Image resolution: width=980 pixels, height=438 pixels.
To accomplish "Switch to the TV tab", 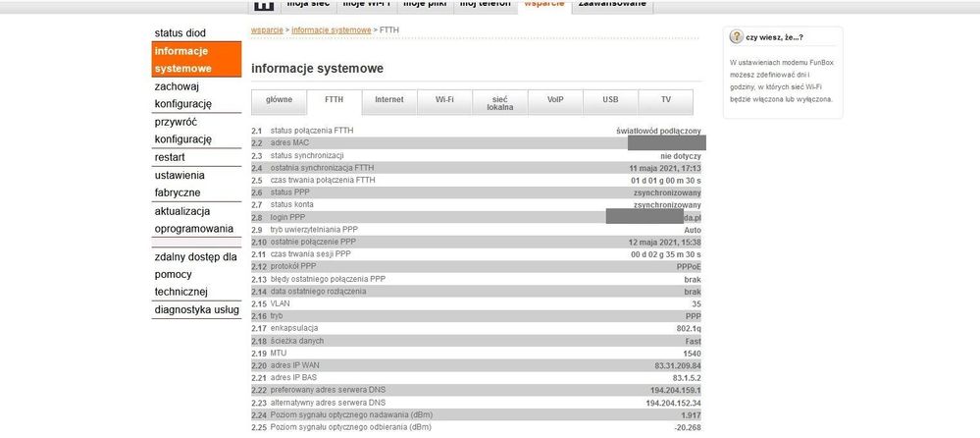I will coord(665,99).
